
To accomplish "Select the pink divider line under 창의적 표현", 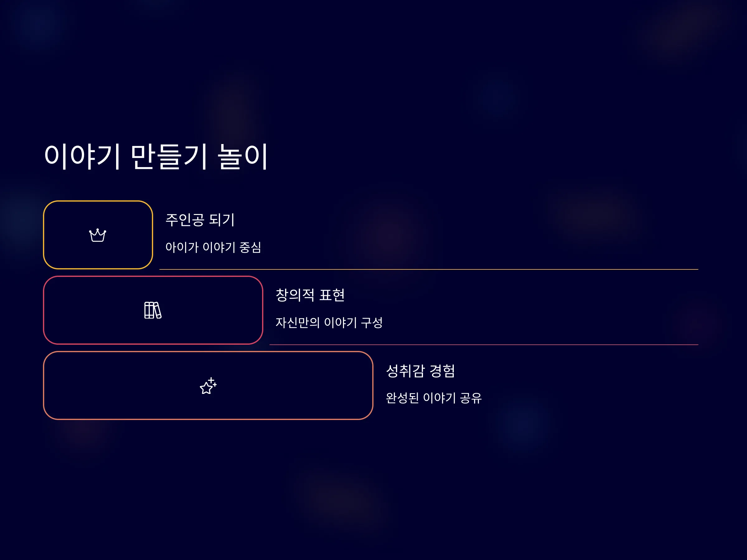I will point(484,345).
